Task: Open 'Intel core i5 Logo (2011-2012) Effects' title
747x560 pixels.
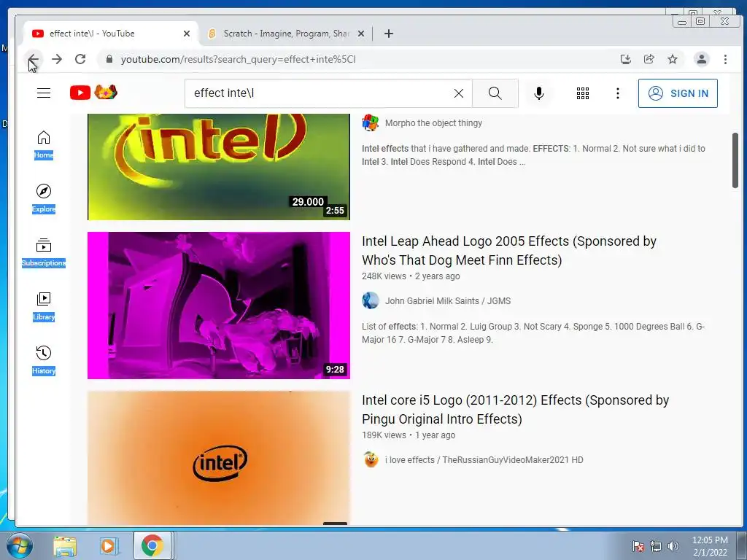Action: click(x=515, y=410)
